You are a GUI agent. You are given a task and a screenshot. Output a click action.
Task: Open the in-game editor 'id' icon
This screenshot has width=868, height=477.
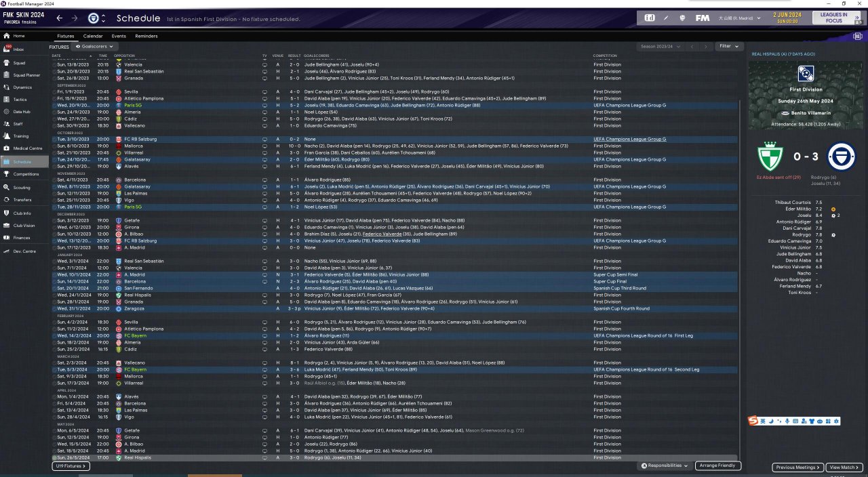650,18
